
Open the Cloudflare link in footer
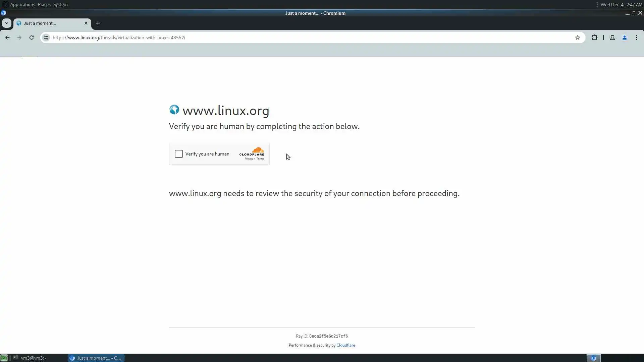click(x=345, y=345)
